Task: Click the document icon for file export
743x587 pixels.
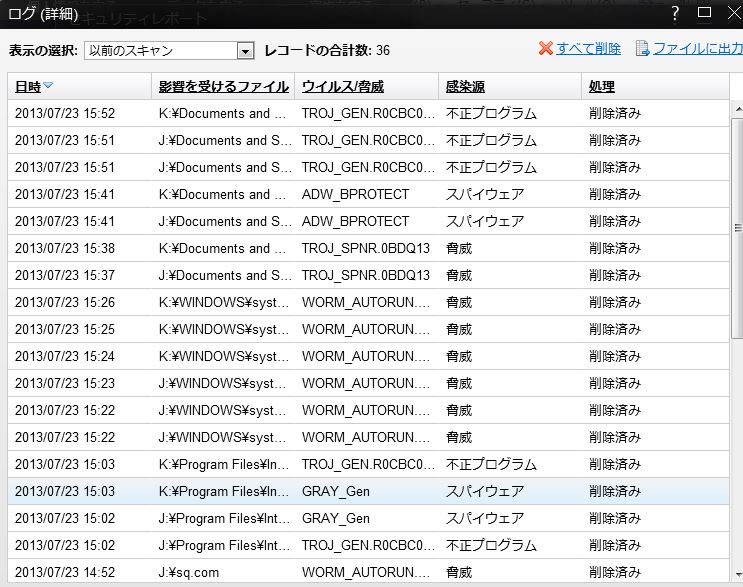Action: 642,49
